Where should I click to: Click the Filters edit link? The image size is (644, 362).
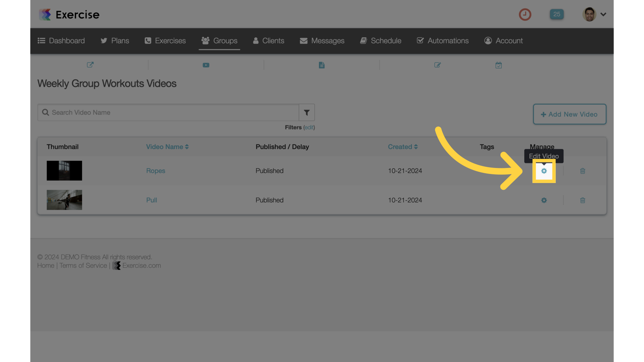click(309, 128)
